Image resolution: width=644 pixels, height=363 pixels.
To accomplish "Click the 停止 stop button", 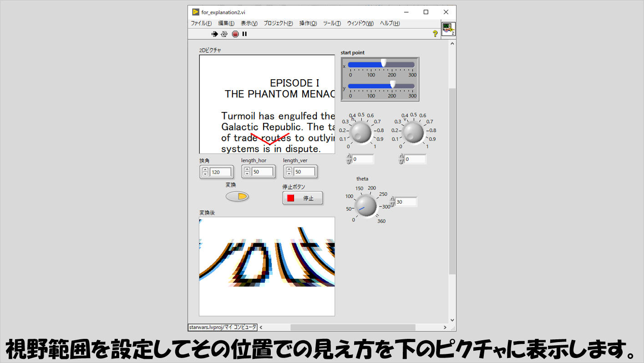I will point(303,198).
